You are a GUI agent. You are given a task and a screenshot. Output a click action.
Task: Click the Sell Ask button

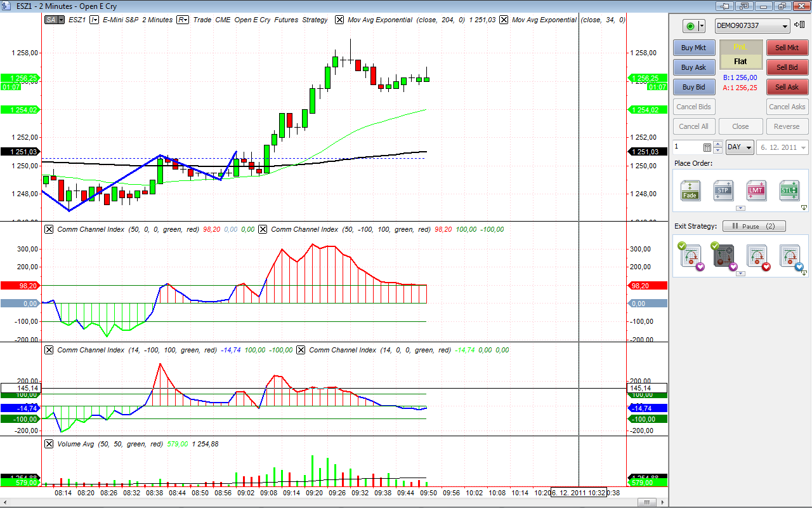[x=787, y=87]
